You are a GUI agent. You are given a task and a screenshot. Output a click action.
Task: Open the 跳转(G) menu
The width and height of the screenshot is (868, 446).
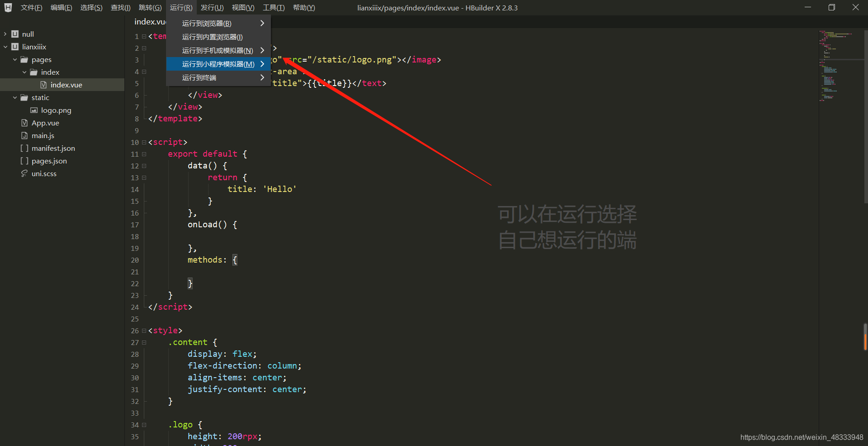click(150, 8)
